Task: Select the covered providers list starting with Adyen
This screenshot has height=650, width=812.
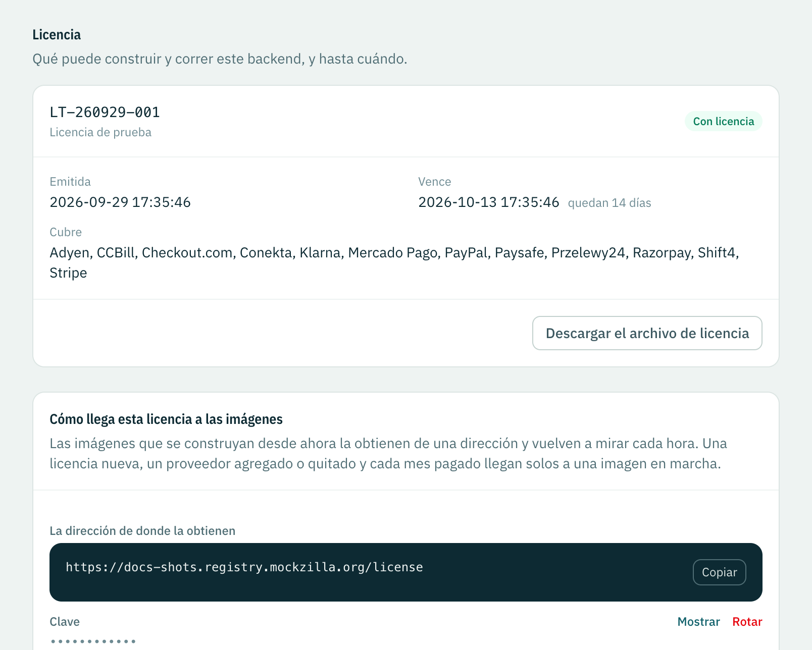Action: [x=394, y=262]
